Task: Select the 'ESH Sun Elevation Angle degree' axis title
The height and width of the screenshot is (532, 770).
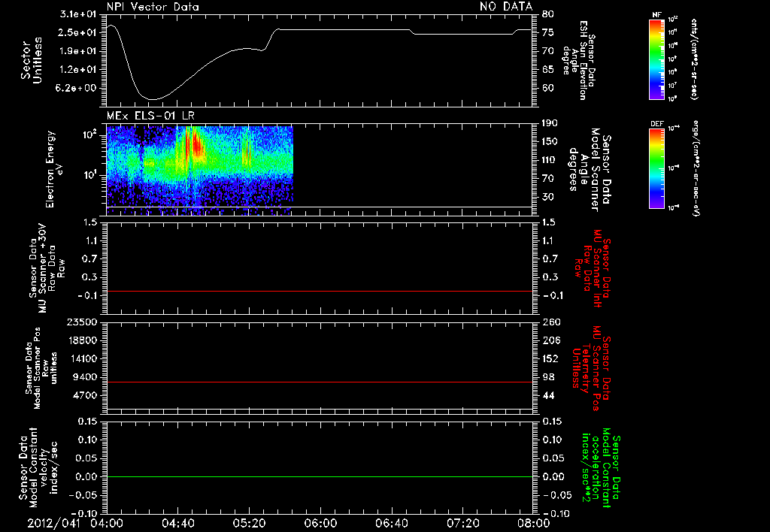Action: 580,60
